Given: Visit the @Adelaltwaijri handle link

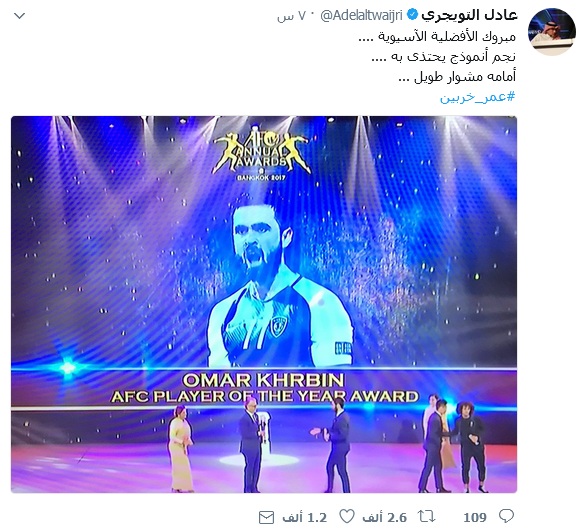Looking at the screenshot, I should [361, 15].
